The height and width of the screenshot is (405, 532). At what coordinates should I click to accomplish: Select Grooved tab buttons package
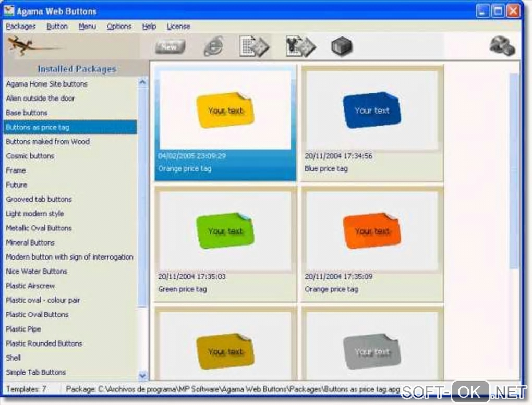pyautogui.click(x=70, y=199)
